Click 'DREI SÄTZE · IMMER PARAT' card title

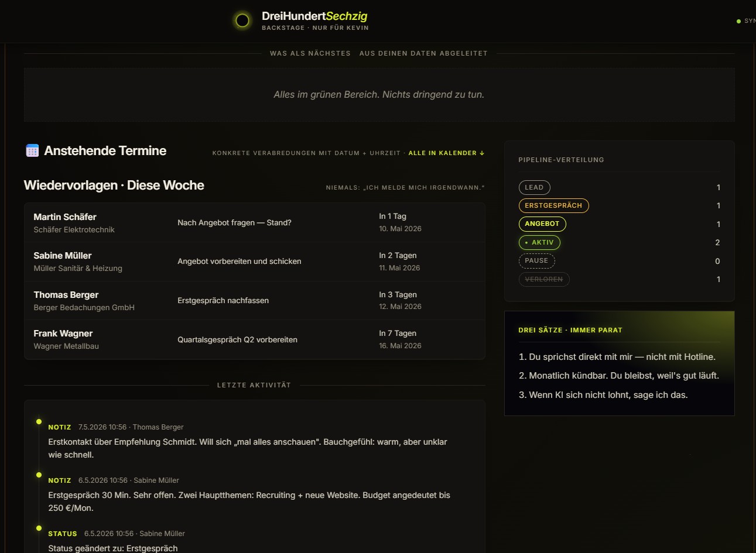tap(570, 330)
